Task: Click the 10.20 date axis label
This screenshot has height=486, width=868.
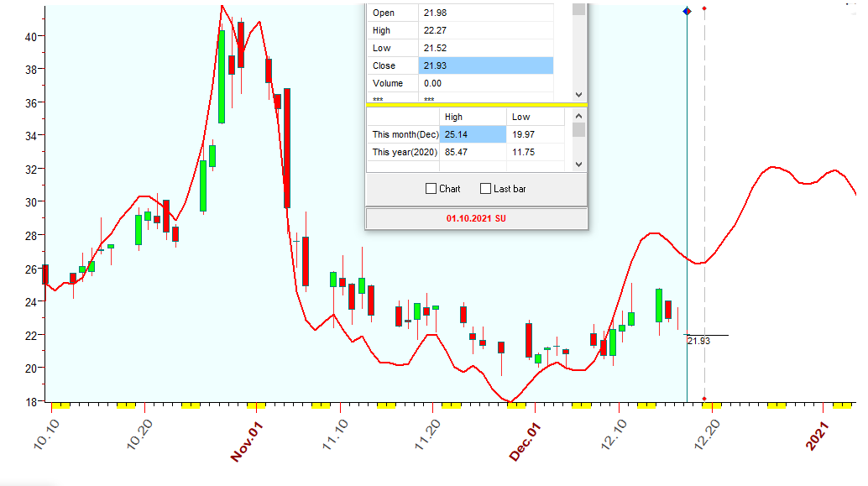Action: pos(140,434)
